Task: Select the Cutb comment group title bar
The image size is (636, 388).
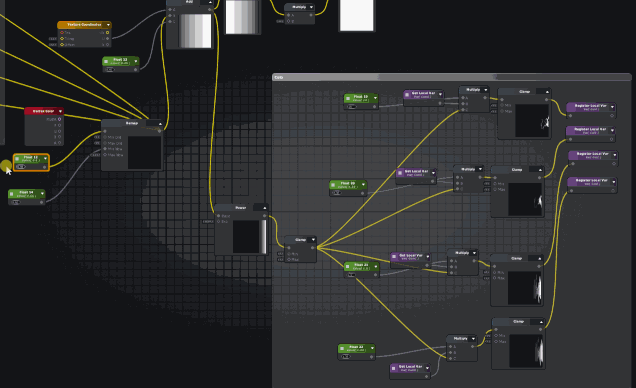Action: tap(451, 77)
